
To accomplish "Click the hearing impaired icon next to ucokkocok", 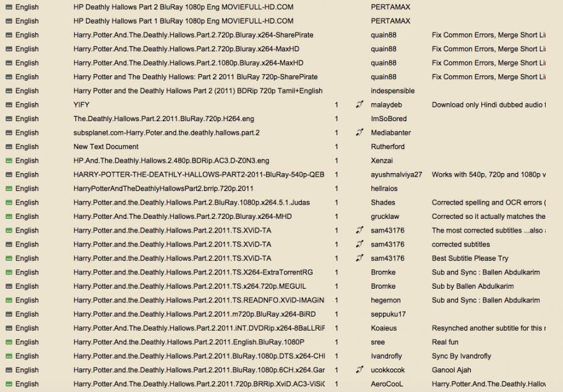I will point(359,370).
